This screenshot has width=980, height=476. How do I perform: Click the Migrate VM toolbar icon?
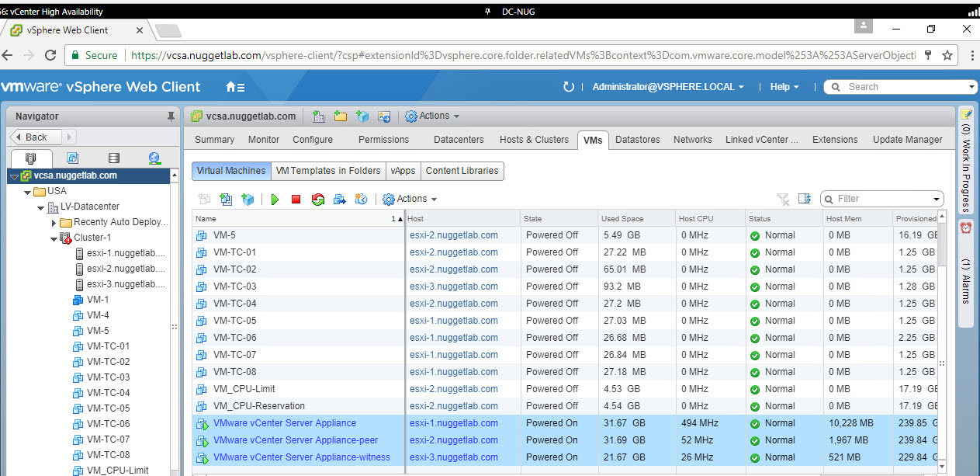click(x=340, y=200)
